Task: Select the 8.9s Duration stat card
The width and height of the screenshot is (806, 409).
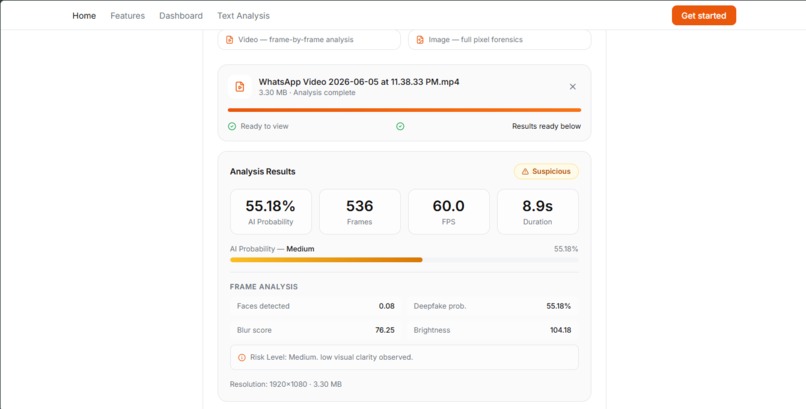Action: point(538,212)
